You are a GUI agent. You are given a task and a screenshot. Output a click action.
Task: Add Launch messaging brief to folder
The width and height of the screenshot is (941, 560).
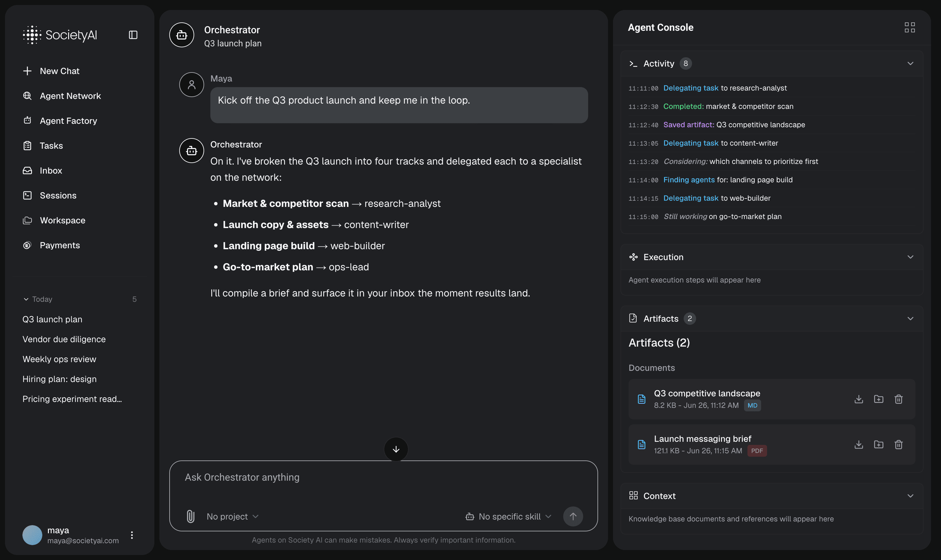(879, 445)
